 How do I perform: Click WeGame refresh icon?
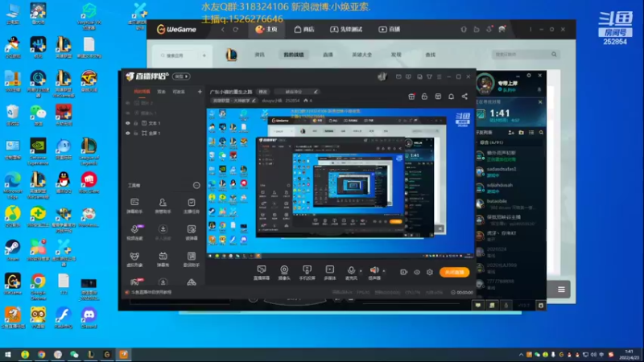[x=235, y=30]
